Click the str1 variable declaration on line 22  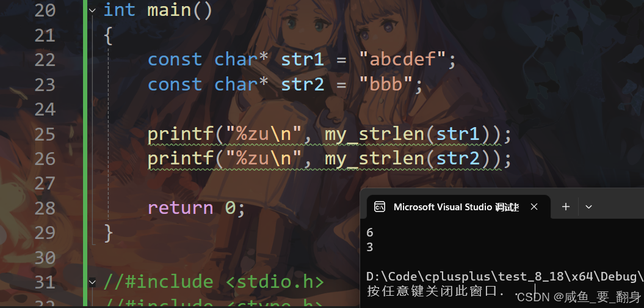point(303,60)
